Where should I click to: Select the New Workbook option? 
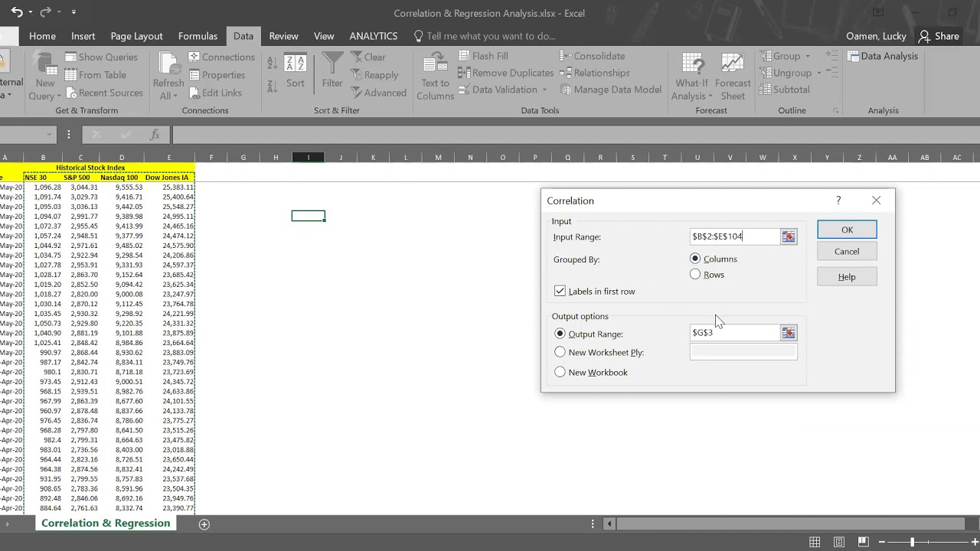[560, 372]
